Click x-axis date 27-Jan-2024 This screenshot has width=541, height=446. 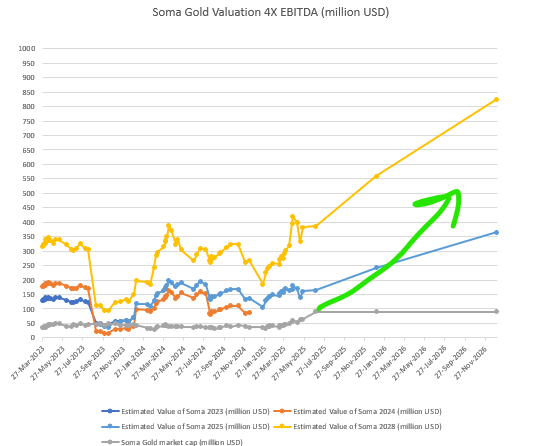[129, 362]
